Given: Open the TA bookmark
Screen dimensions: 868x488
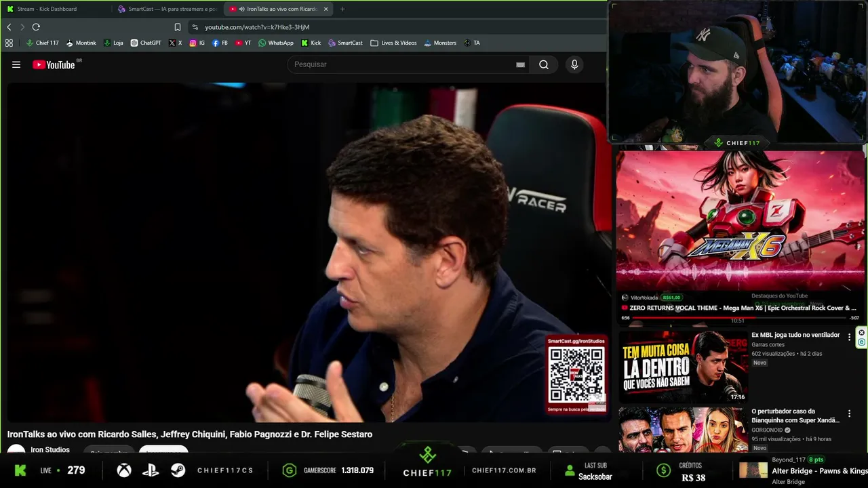Looking at the screenshot, I should tap(472, 43).
